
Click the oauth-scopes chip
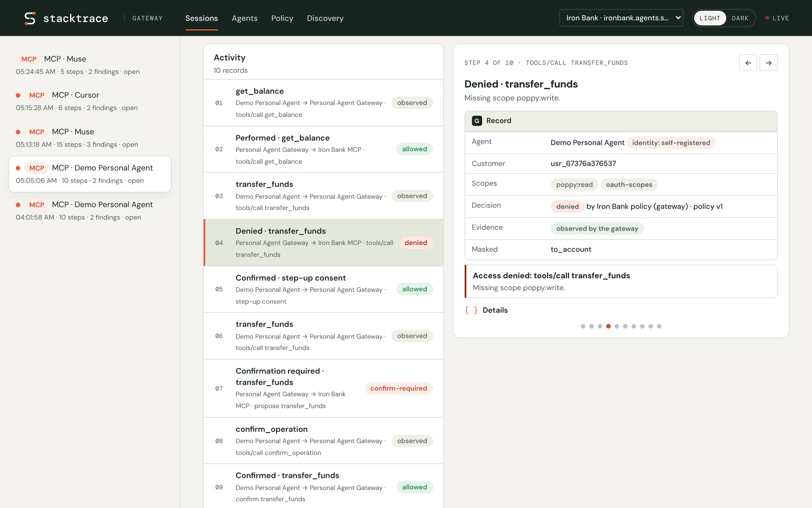(629, 185)
